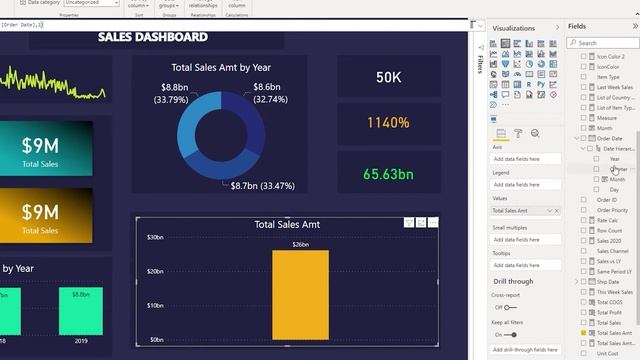Collapse the Fields pane double chevron
The height and width of the screenshot is (360, 640).
tap(635, 26)
